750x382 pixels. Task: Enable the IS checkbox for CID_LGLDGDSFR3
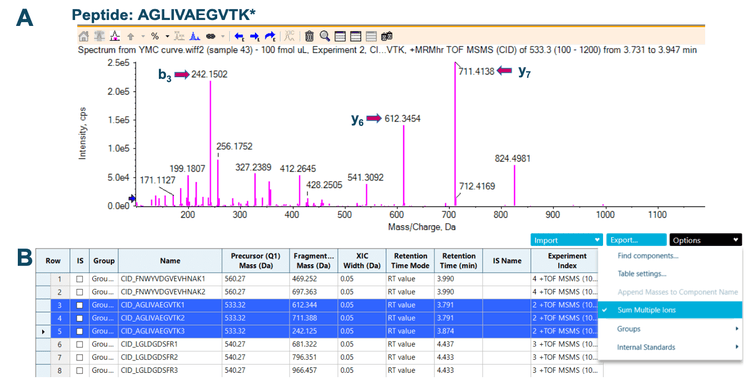79,370
